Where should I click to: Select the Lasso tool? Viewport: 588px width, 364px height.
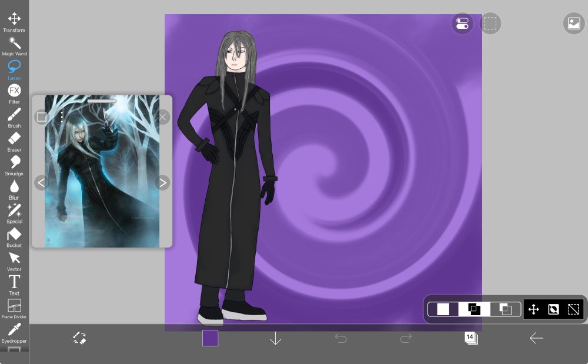(x=14, y=70)
